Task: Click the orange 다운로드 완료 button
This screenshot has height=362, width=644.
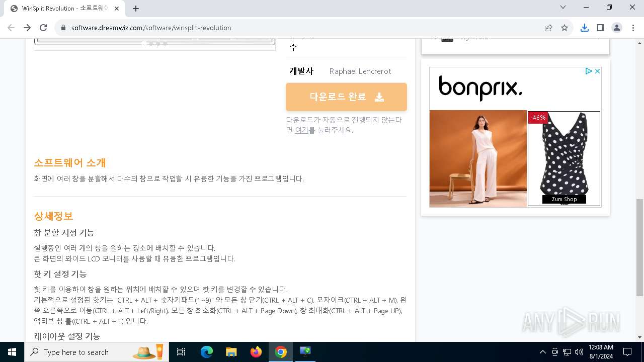Action: [x=346, y=97]
